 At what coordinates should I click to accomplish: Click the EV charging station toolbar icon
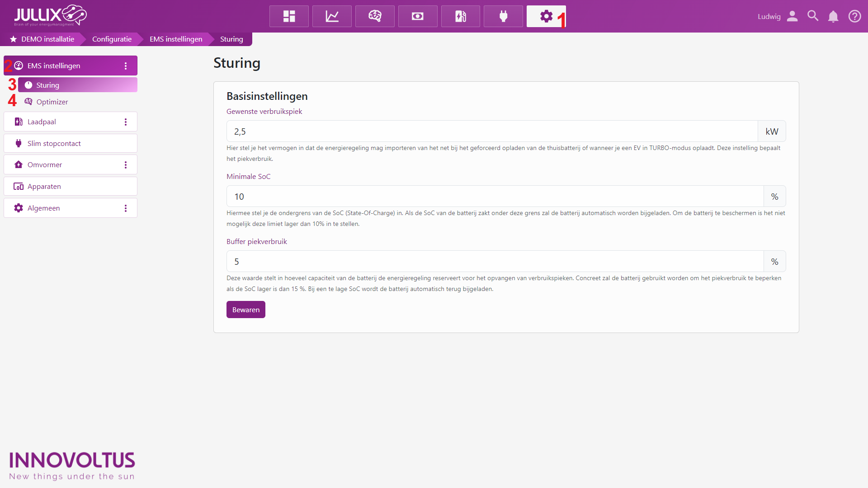pyautogui.click(x=460, y=16)
